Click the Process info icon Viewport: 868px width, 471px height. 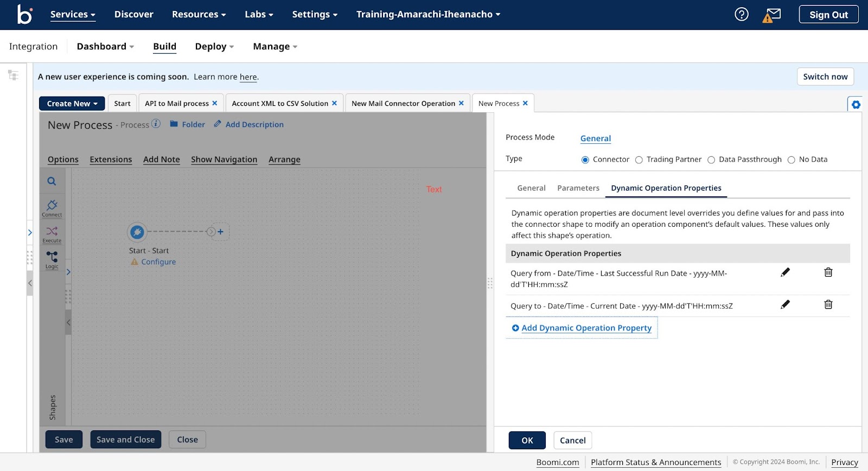click(156, 124)
